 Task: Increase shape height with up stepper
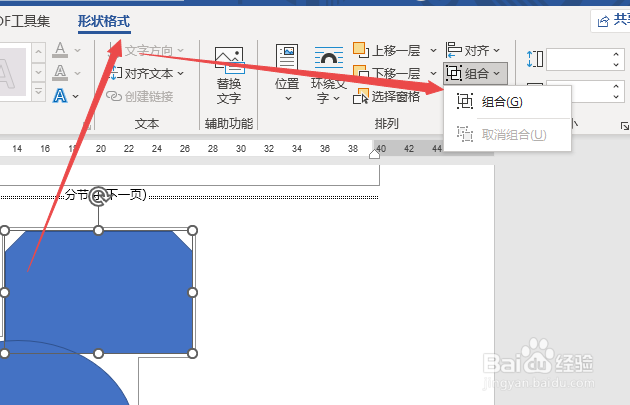click(616, 54)
